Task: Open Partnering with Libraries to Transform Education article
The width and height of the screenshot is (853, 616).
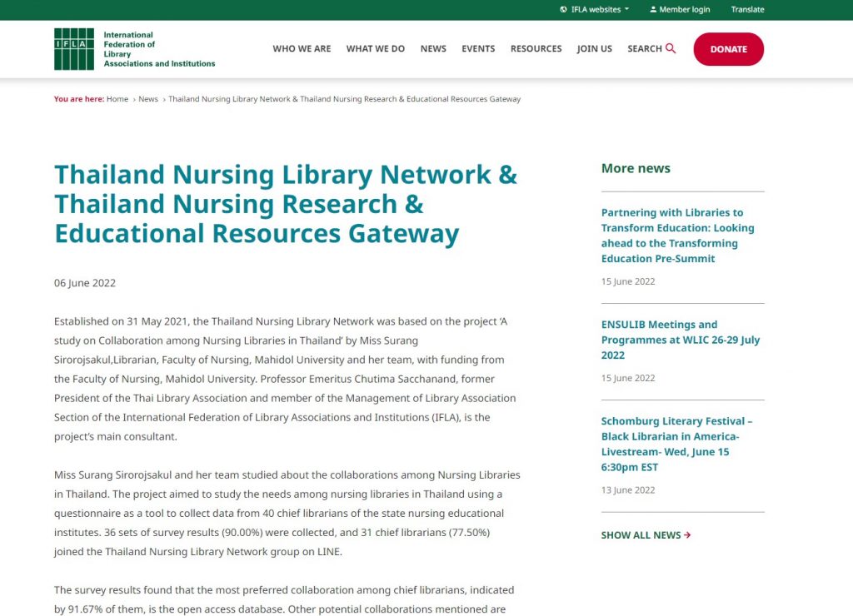Action: pos(677,236)
